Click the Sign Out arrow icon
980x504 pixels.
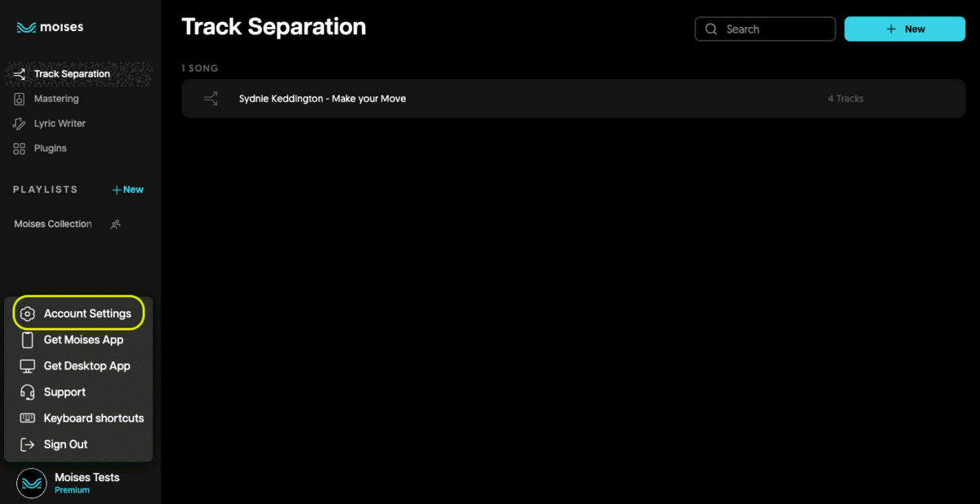click(x=28, y=444)
